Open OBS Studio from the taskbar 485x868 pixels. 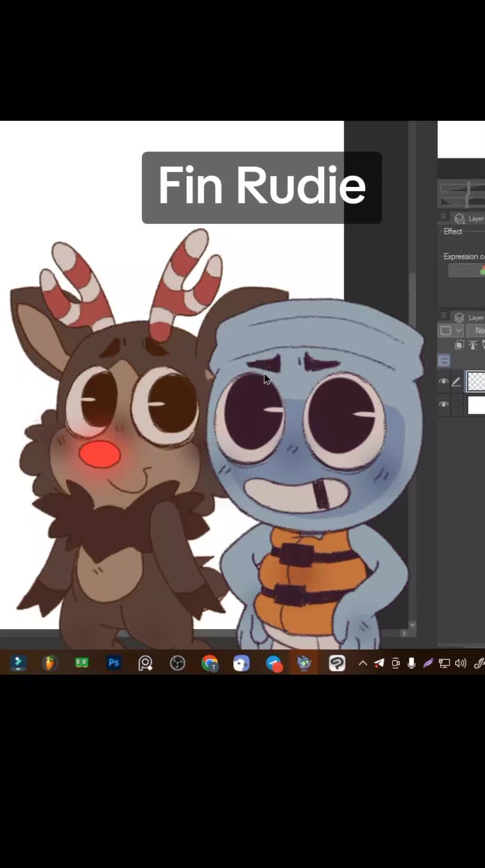[x=177, y=663]
